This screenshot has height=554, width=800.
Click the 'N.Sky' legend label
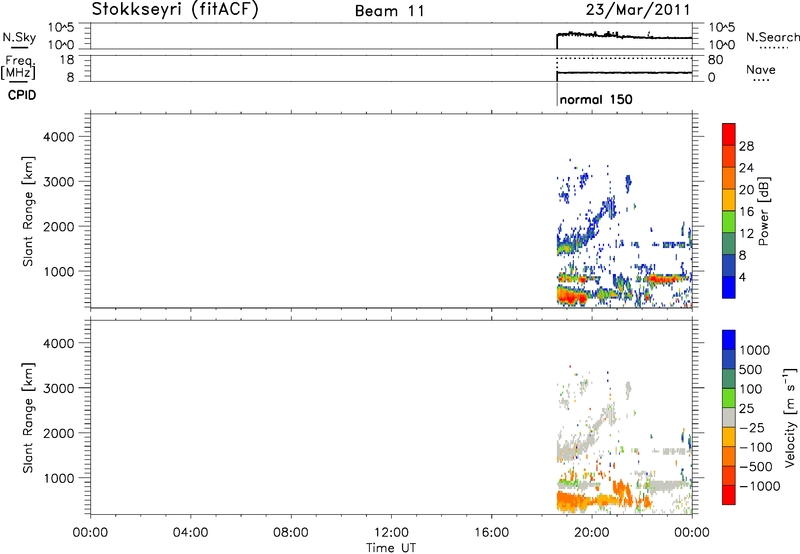[19, 37]
